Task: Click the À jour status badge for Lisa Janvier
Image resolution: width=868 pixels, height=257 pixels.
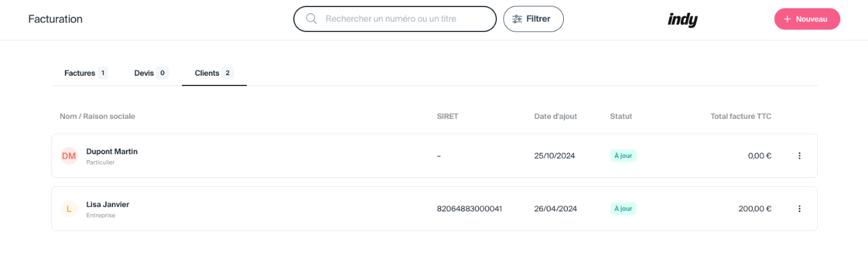Action: (x=623, y=209)
